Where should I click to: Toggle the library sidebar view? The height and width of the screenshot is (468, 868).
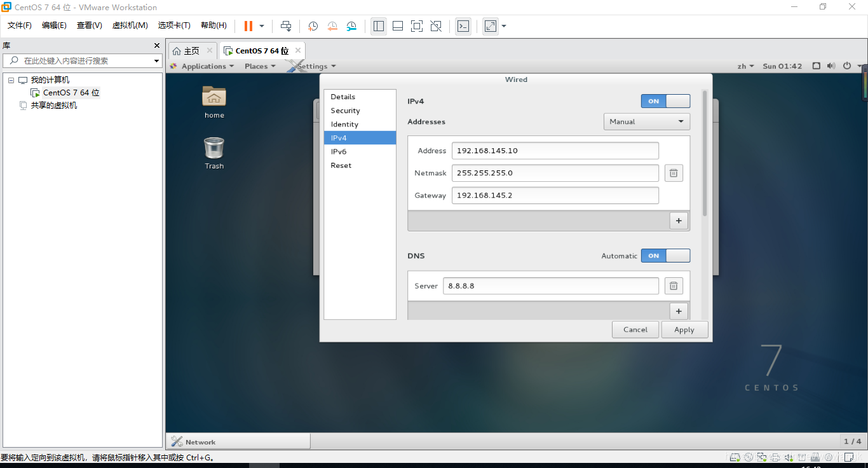(x=379, y=26)
